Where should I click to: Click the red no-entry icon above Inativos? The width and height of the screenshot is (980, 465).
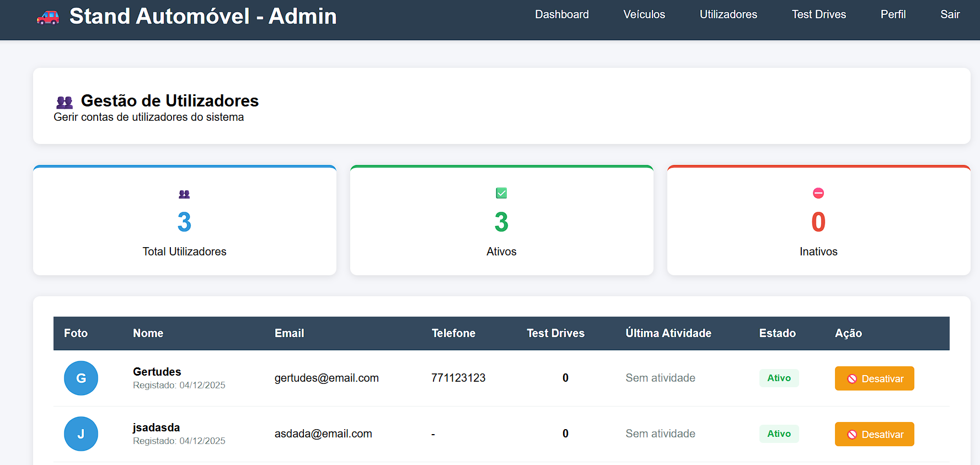click(x=818, y=193)
